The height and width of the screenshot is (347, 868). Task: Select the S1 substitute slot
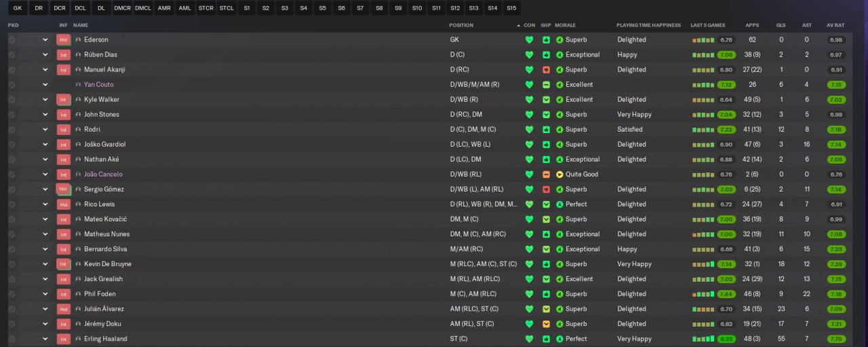click(246, 8)
